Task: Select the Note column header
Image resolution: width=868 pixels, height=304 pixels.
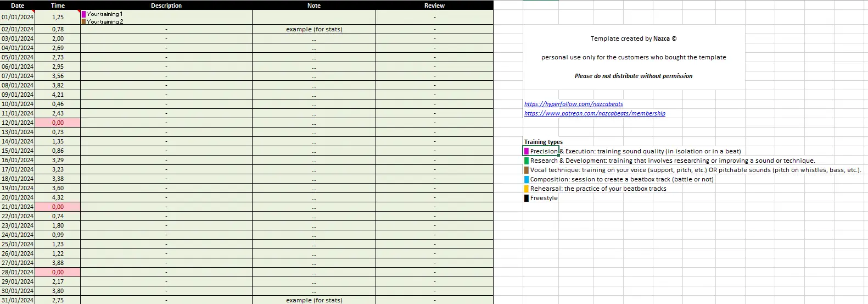Action: [314, 5]
